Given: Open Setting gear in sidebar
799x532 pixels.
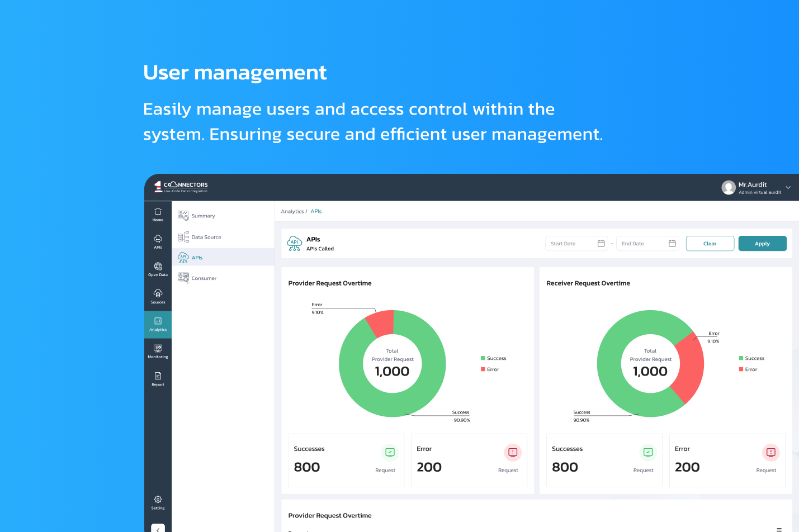Looking at the screenshot, I should [158, 502].
